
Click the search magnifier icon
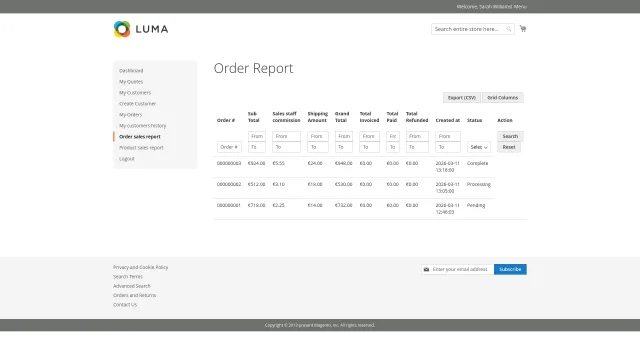509,29
